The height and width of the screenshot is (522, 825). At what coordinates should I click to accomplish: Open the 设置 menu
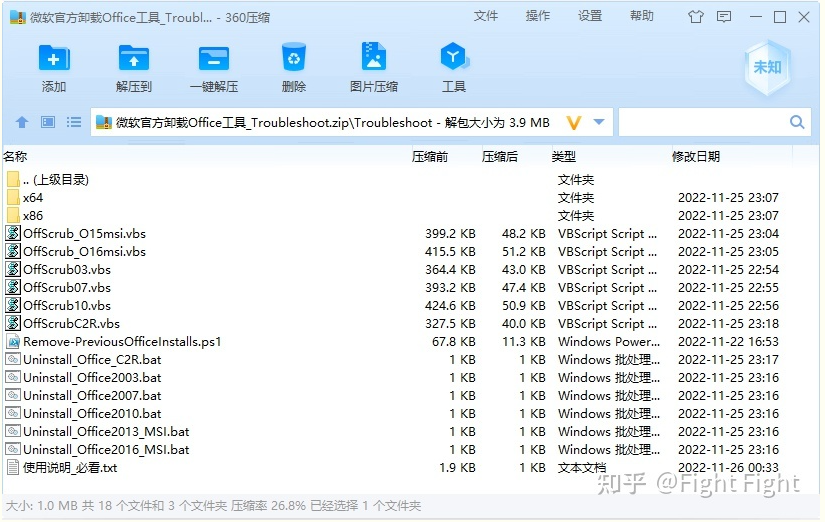click(589, 16)
